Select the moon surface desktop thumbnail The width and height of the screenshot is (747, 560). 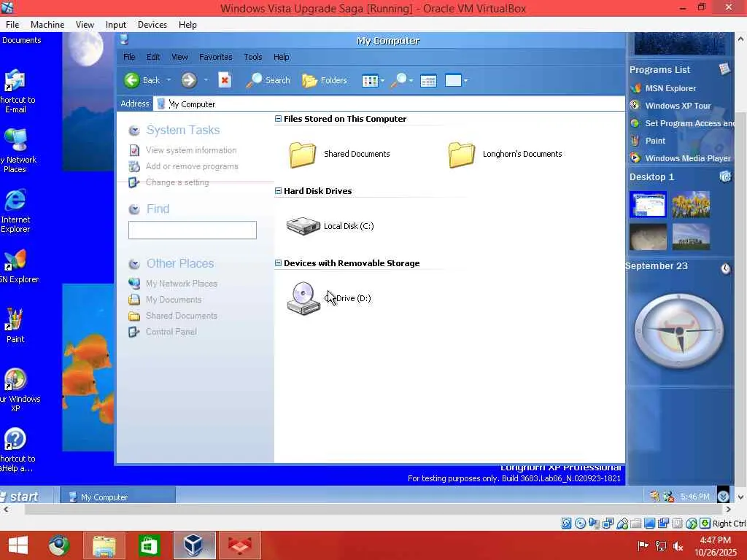[648, 237]
